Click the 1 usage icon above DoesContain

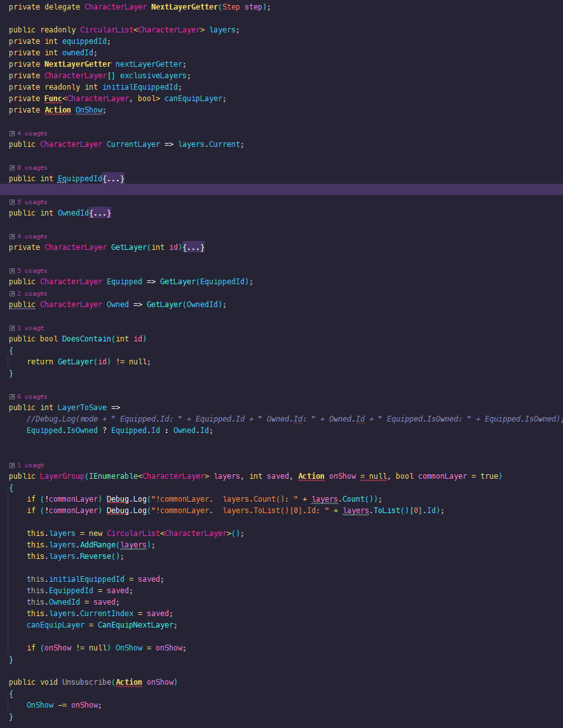(12, 328)
